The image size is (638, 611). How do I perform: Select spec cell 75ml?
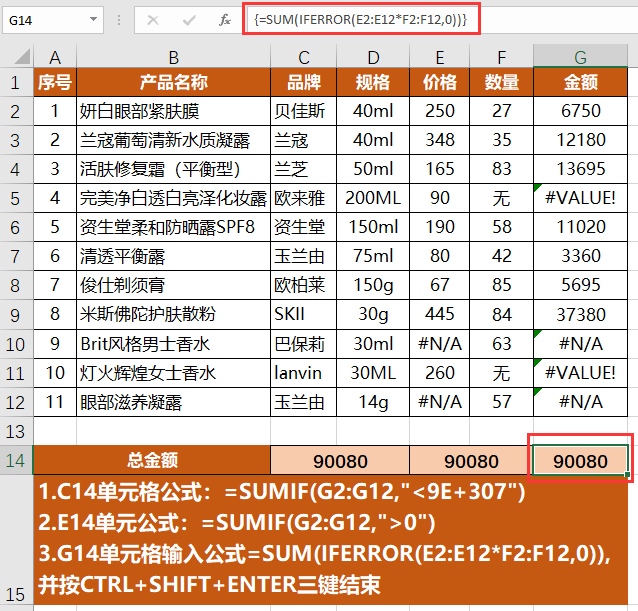(x=373, y=256)
